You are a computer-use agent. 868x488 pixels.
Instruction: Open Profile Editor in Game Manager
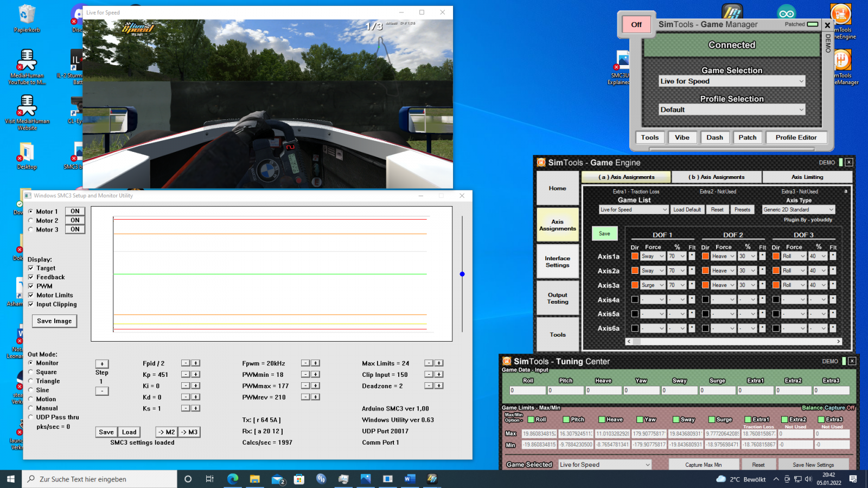(x=796, y=137)
